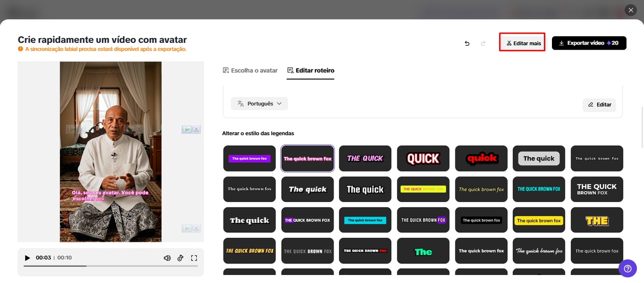This screenshot has width=644, height=283.
Task: Click the Editar script button
Action: 599,105
